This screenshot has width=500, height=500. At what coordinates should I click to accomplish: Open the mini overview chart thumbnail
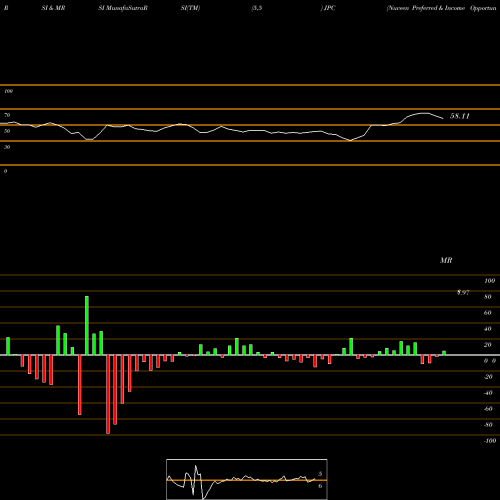point(247,479)
